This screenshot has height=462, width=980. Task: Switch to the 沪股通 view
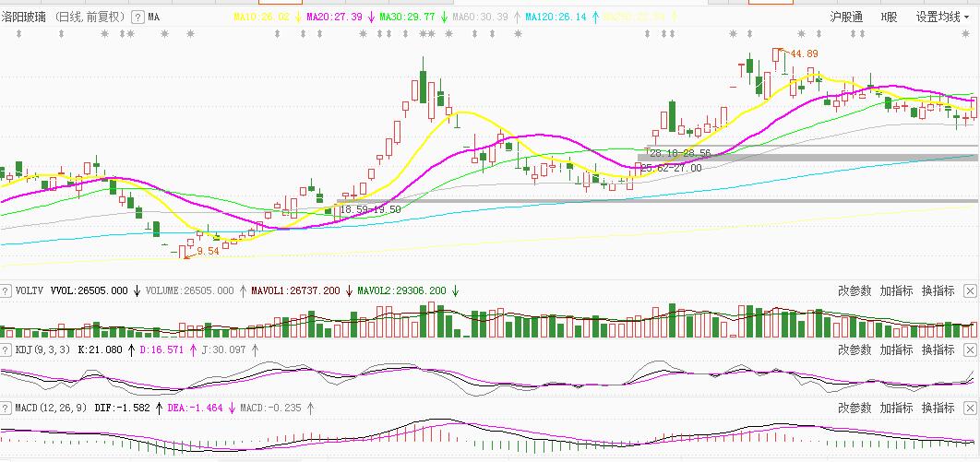[846, 17]
